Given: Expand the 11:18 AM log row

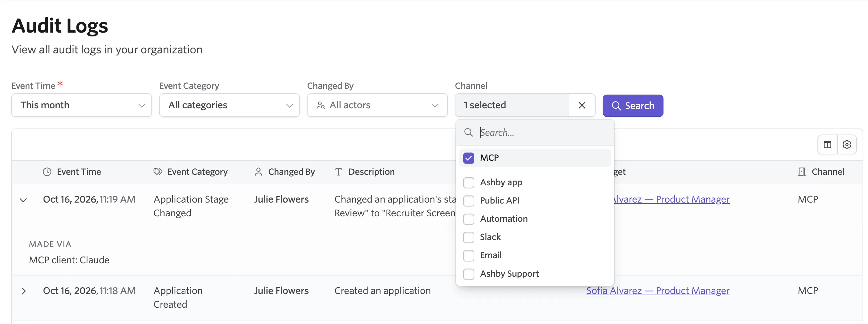Looking at the screenshot, I should click(23, 291).
